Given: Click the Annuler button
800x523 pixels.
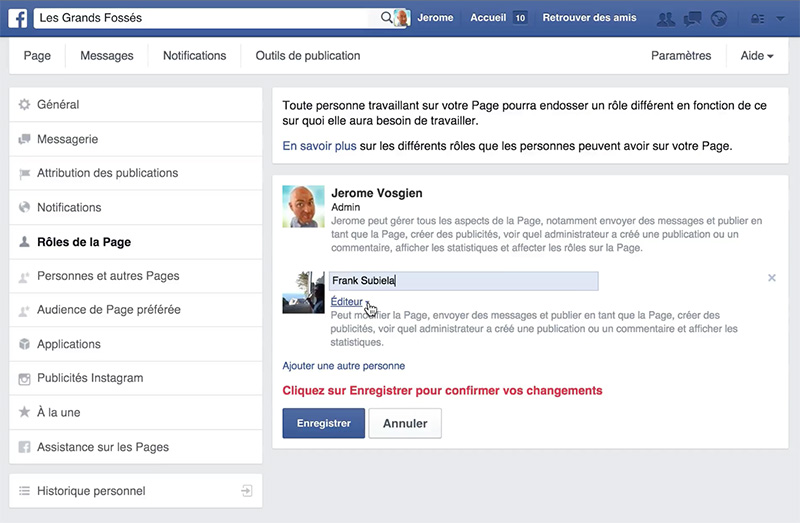Looking at the screenshot, I should coord(405,423).
